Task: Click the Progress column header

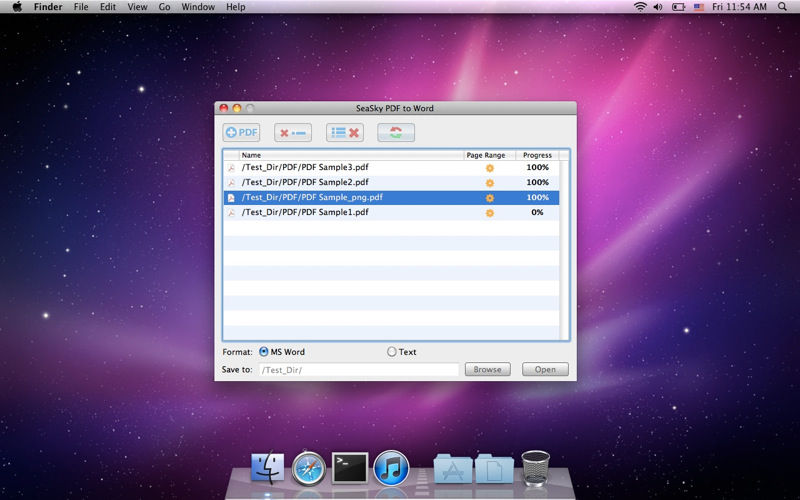Action: (x=537, y=155)
